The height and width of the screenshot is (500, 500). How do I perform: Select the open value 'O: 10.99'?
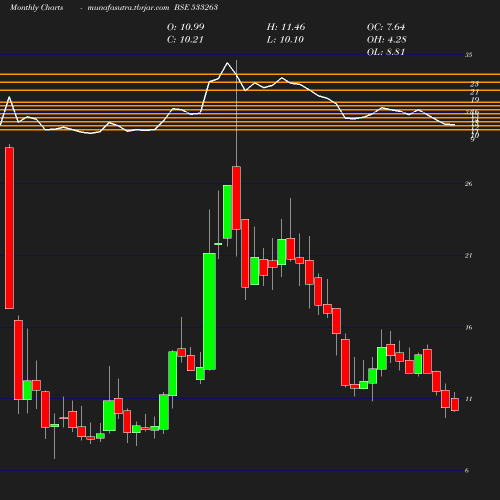185,27
